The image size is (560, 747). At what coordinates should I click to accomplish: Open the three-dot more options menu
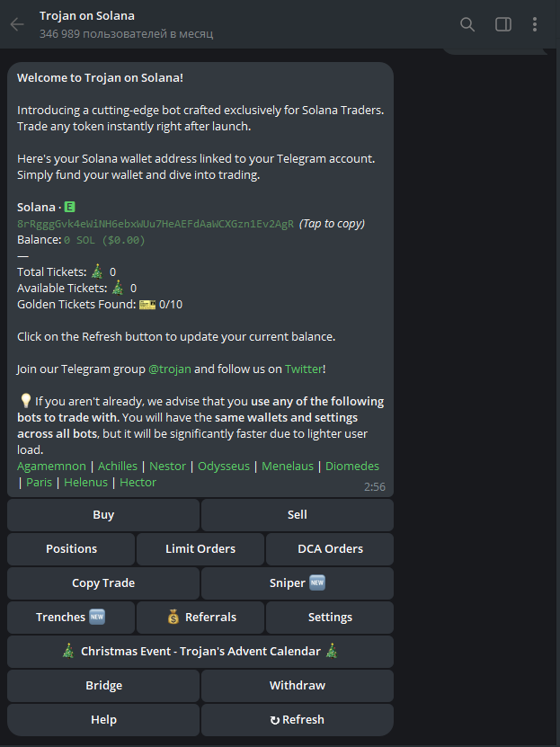point(535,24)
